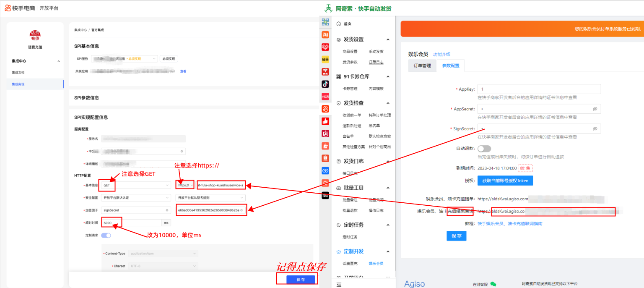This screenshot has height=288, width=644.
Task: Click the black platform icon at the bottom of the strip
Action: click(325, 195)
